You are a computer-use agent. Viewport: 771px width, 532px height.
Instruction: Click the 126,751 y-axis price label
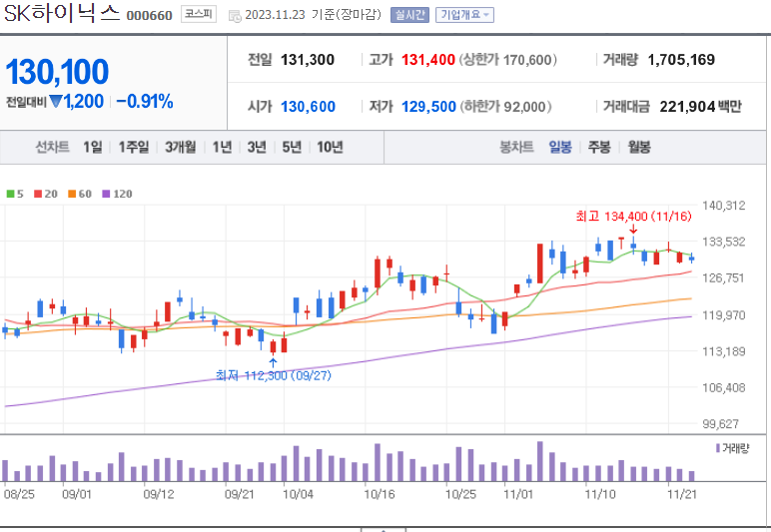click(x=723, y=278)
